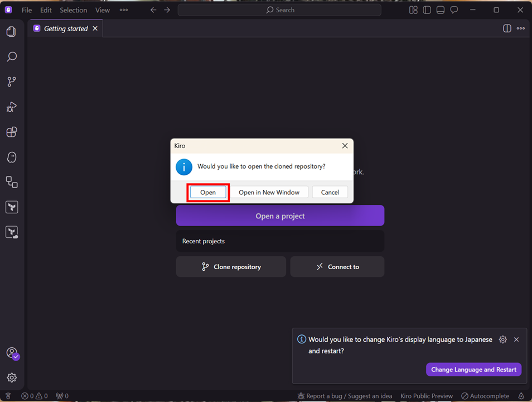
Task: Toggle Autocomplete in status bar
Action: (x=485, y=396)
